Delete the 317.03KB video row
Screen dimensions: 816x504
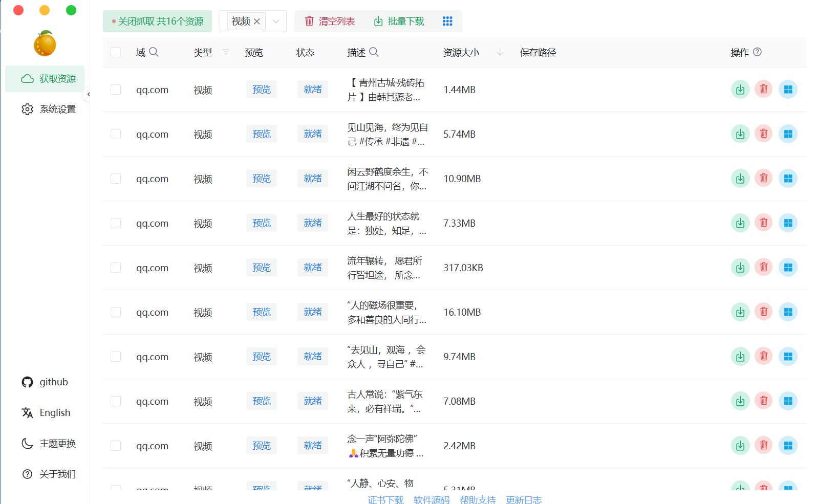tap(763, 268)
